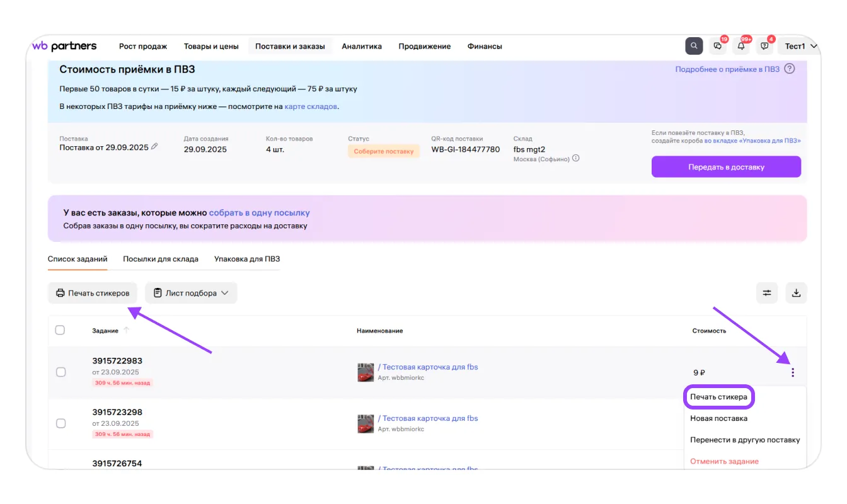The height and width of the screenshot is (504, 847).
Task: Sort by Задание column arrow
Action: pos(126,331)
